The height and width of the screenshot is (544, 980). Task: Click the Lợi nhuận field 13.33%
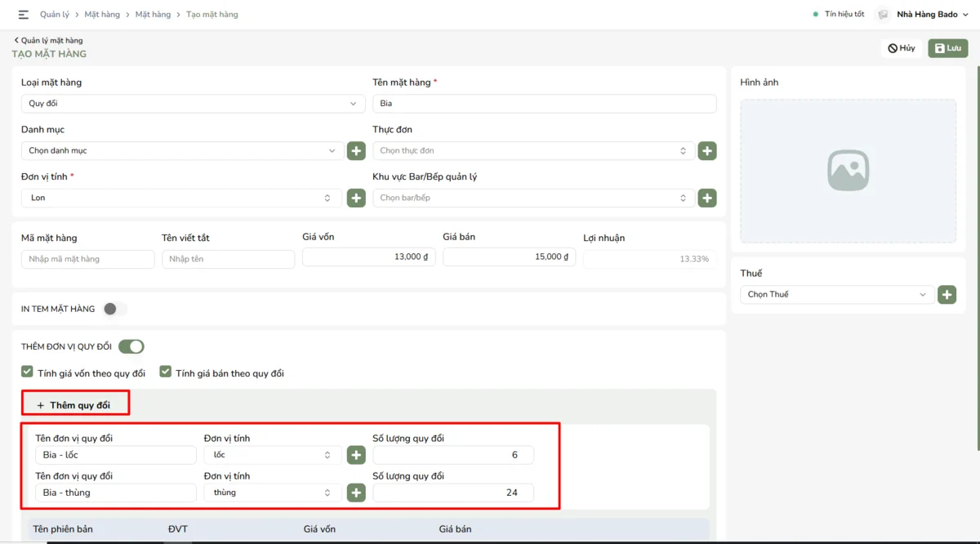650,259
